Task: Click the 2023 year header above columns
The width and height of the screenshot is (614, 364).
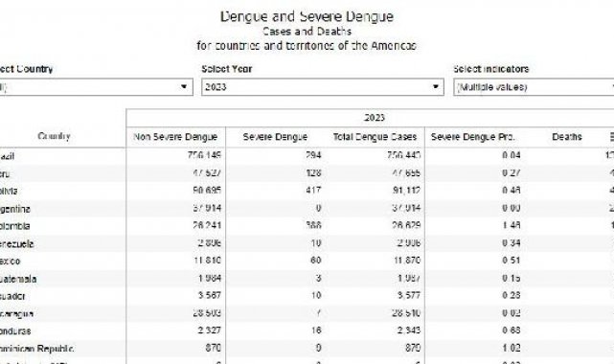Action: [374, 118]
